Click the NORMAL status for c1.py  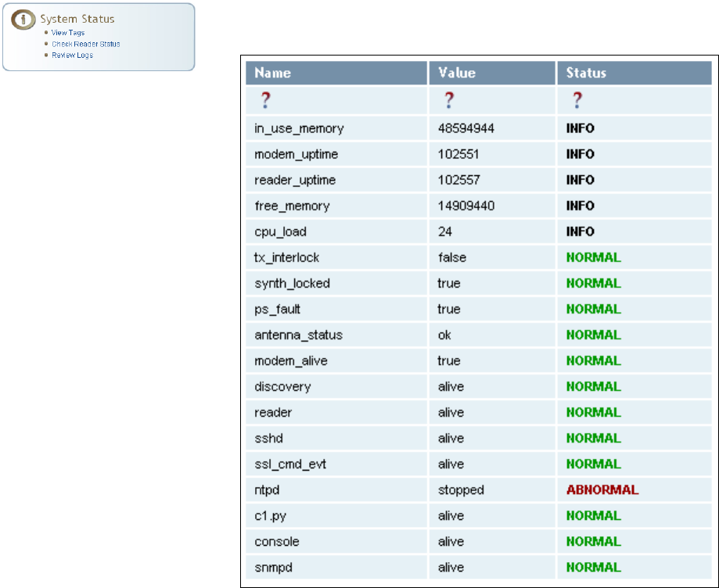(593, 515)
